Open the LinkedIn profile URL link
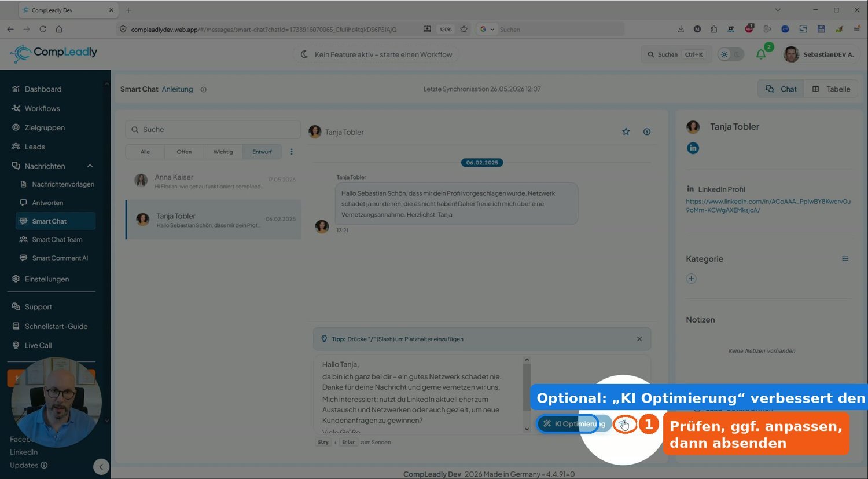Screen dimensions: 868x479 click(768, 206)
